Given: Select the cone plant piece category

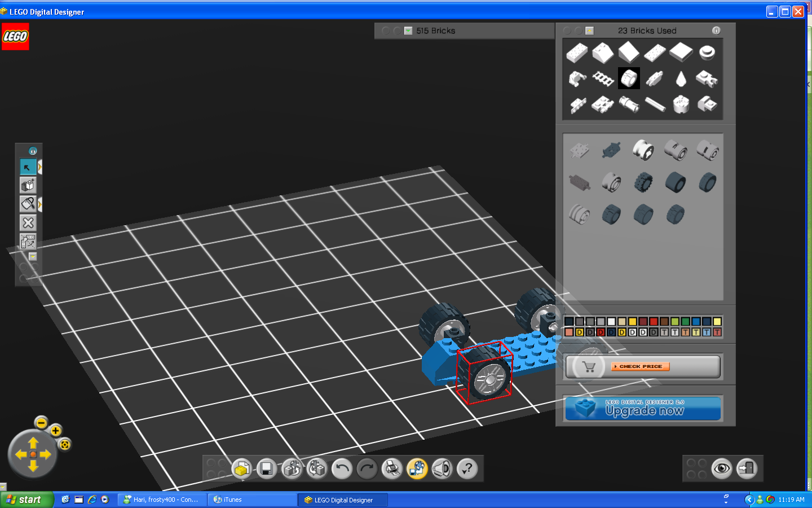Looking at the screenshot, I should (681, 78).
